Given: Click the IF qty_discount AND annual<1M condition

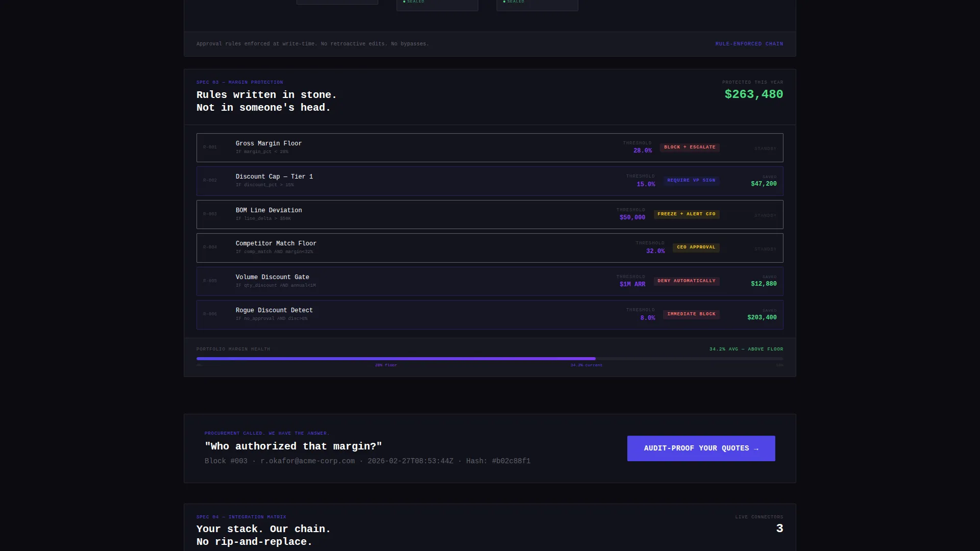Looking at the screenshot, I should tap(276, 286).
